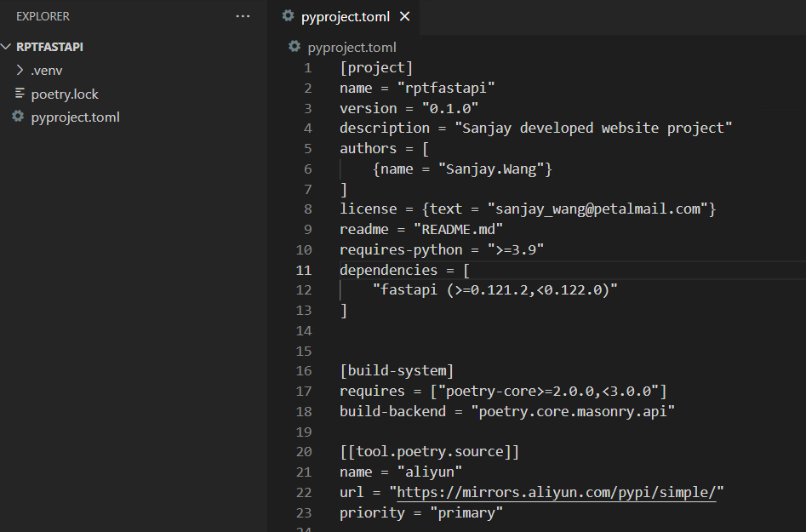
Task: Click the requires-python ">=3.9" value
Action: pos(516,249)
